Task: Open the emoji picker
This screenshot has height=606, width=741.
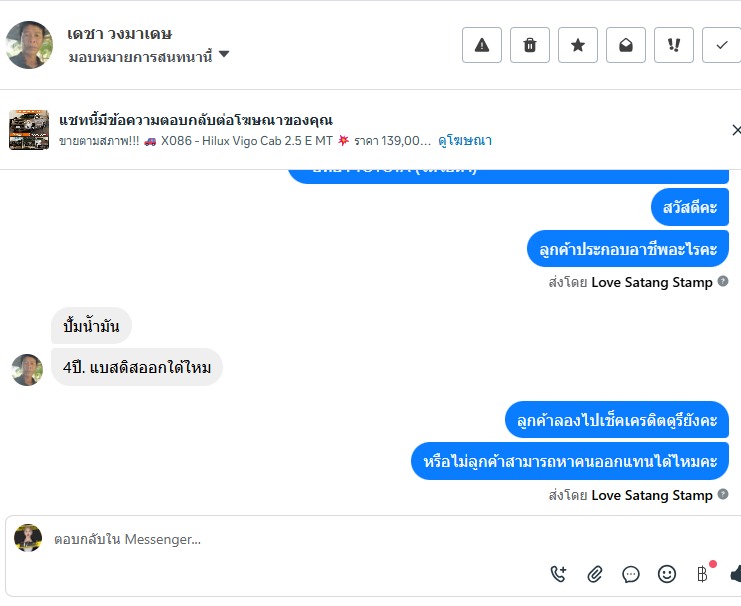Action: coord(667,574)
